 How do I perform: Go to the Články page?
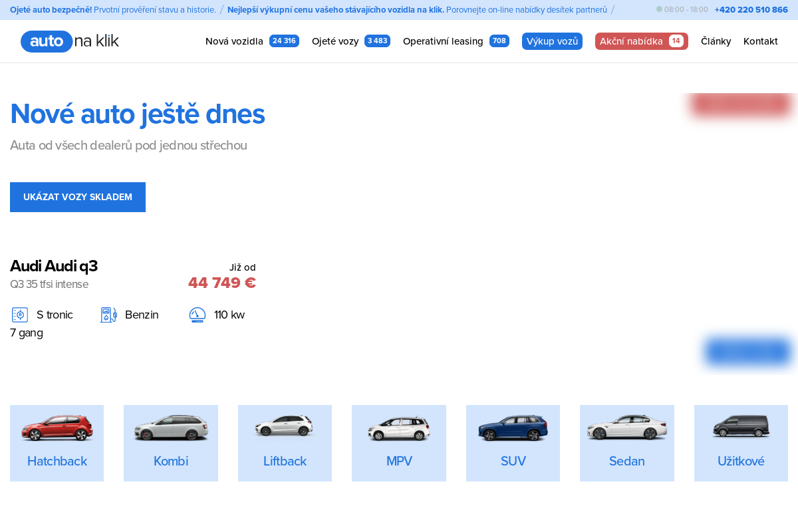coord(716,41)
